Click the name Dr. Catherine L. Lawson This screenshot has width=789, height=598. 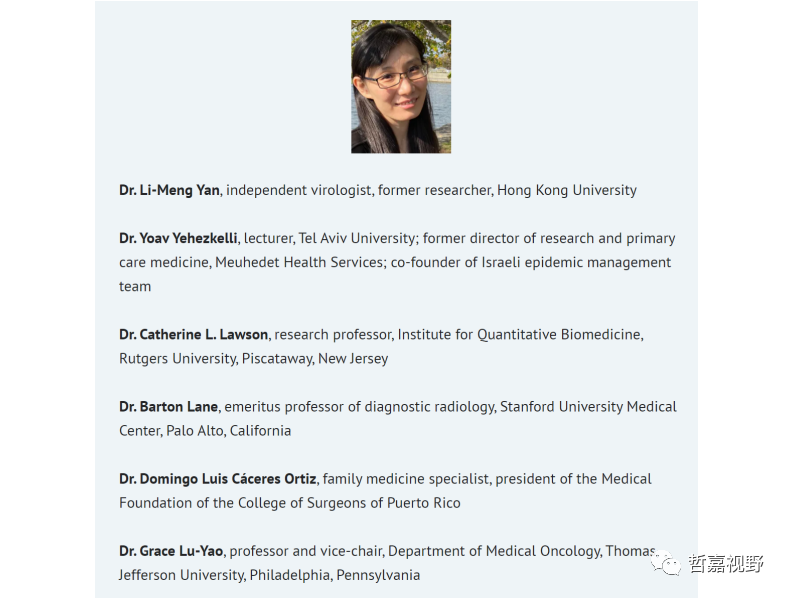click(194, 334)
